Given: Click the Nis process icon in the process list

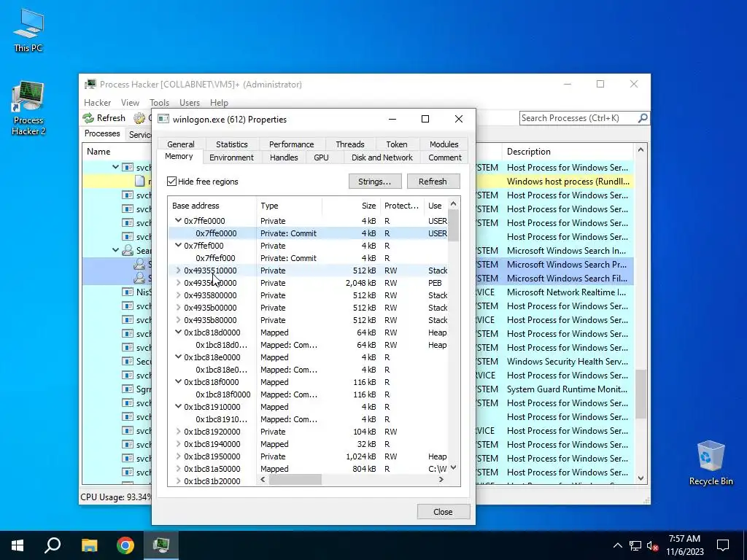Looking at the screenshot, I should click(x=127, y=292).
